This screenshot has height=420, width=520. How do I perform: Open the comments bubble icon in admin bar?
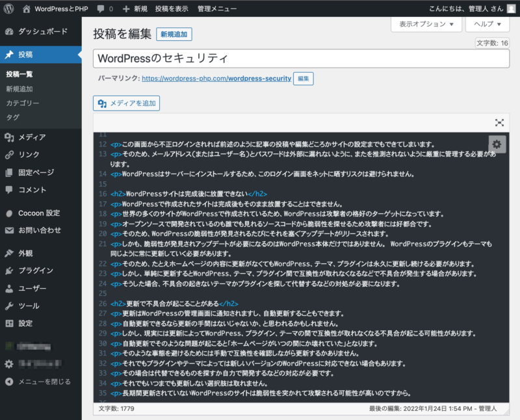[101, 9]
